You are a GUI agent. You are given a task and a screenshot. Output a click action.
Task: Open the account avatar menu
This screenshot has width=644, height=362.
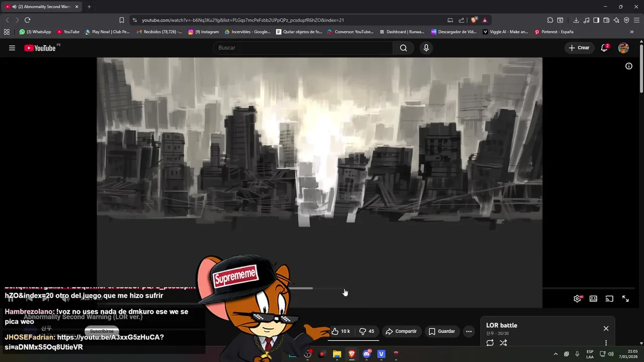pyautogui.click(x=623, y=48)
